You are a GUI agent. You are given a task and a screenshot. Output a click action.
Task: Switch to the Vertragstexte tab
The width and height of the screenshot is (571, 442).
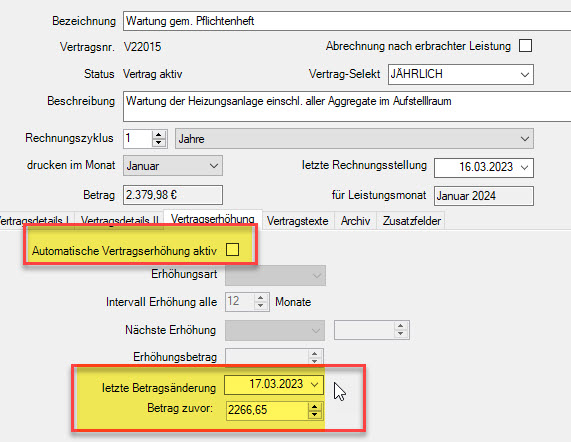298,221
